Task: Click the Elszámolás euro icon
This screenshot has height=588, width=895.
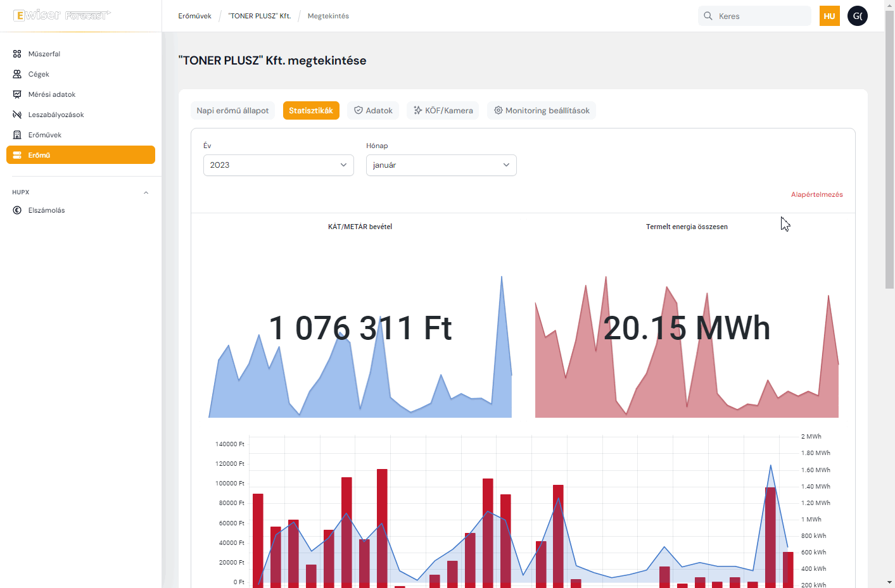Action: click(17, 210)
